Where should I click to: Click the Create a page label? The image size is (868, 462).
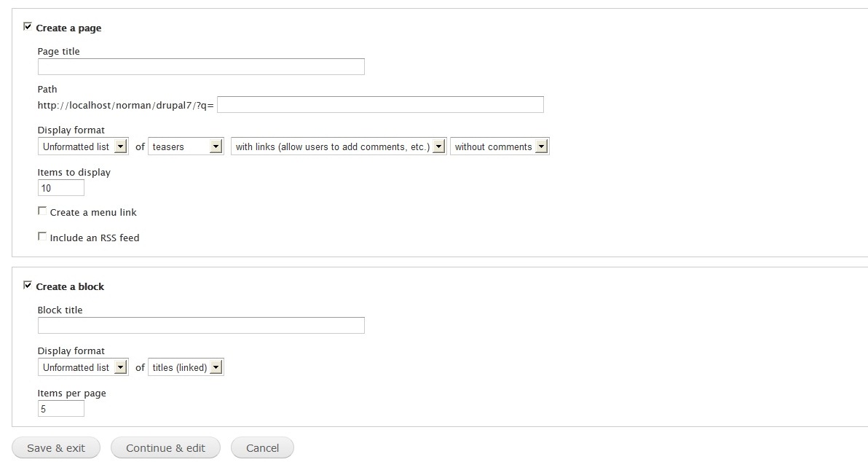coord(68,28)
